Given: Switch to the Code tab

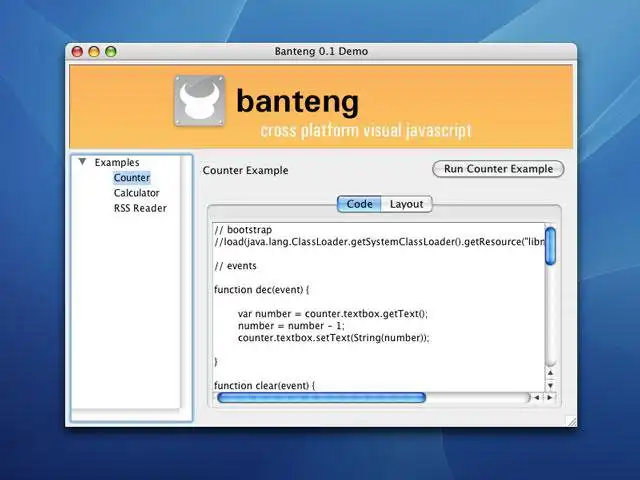Looking at the screenshot, I should [359, 204].
